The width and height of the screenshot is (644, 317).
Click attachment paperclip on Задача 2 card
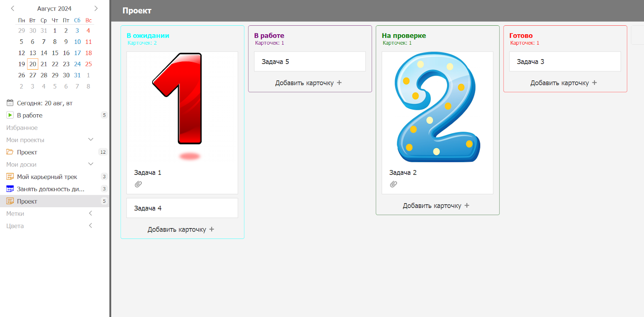click(393, 184)
